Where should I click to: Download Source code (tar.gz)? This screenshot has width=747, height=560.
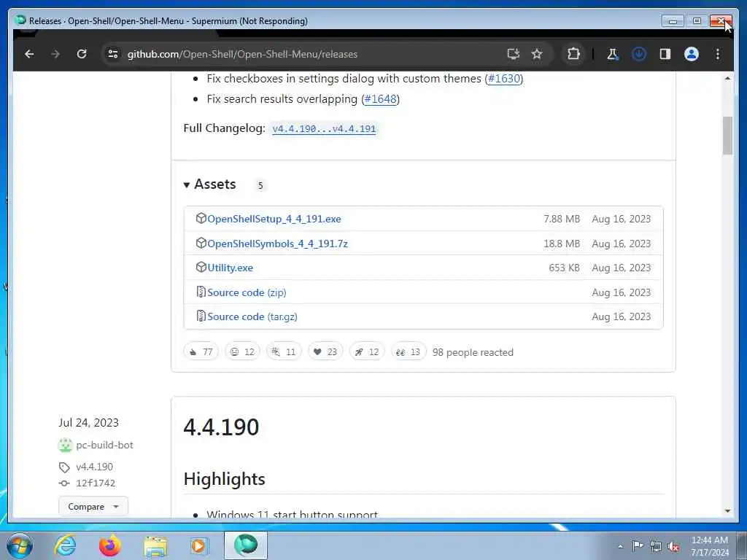click(x=252, y=316)
